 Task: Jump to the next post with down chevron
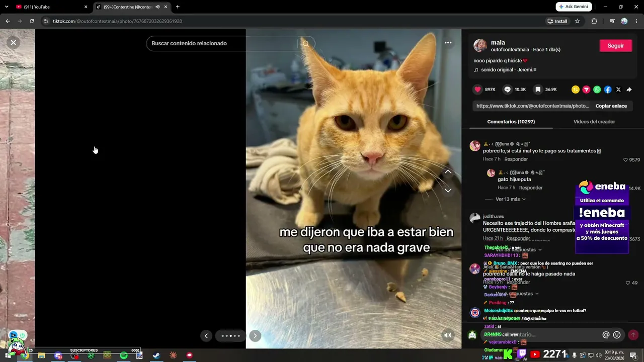[x=448, y=191]
